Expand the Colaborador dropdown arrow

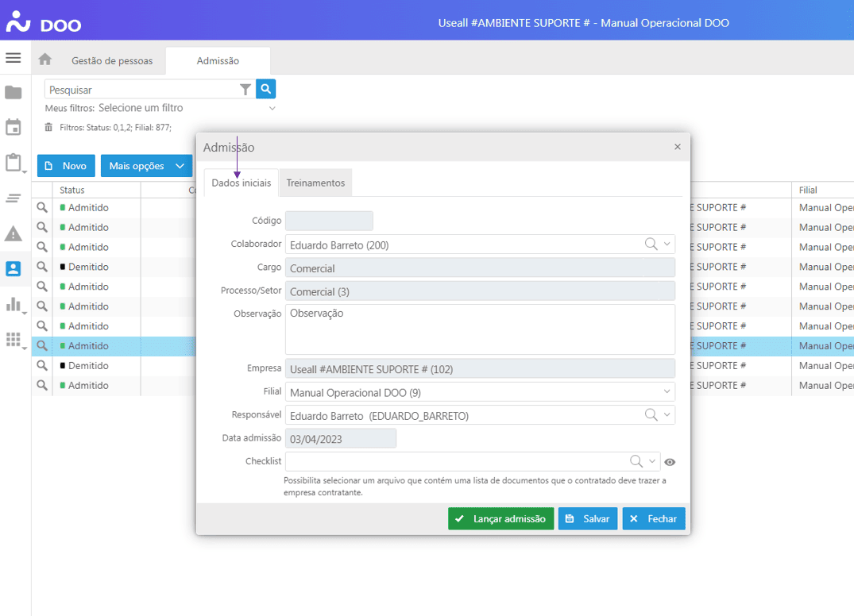[x=667, y=244]
